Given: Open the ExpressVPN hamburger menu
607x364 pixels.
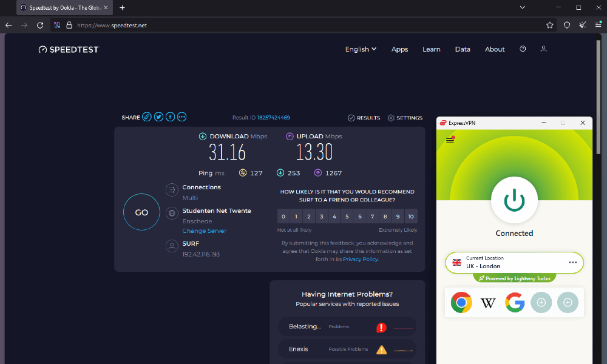Looking at the screenshot, I should click(x=450, y=139).
